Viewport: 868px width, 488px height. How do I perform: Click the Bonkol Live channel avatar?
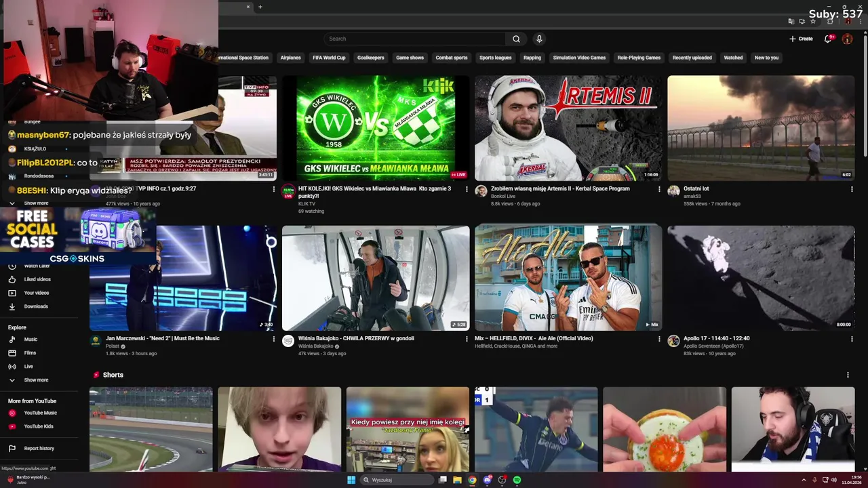click(481, 191)
